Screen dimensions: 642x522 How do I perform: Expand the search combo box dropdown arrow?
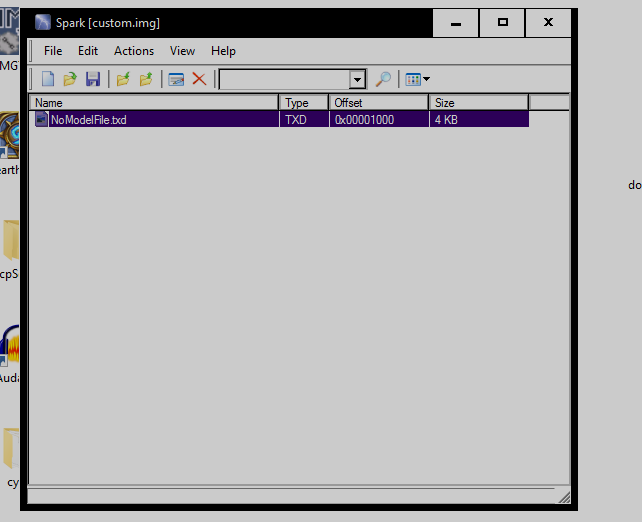[x=357, y=79]
